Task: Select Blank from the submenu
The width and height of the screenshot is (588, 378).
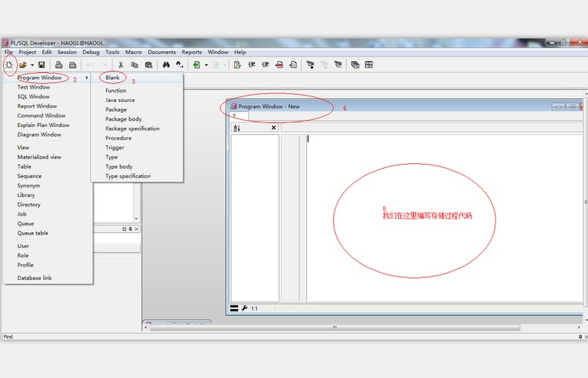Action: pyautogui.click(x=113, y=78)
